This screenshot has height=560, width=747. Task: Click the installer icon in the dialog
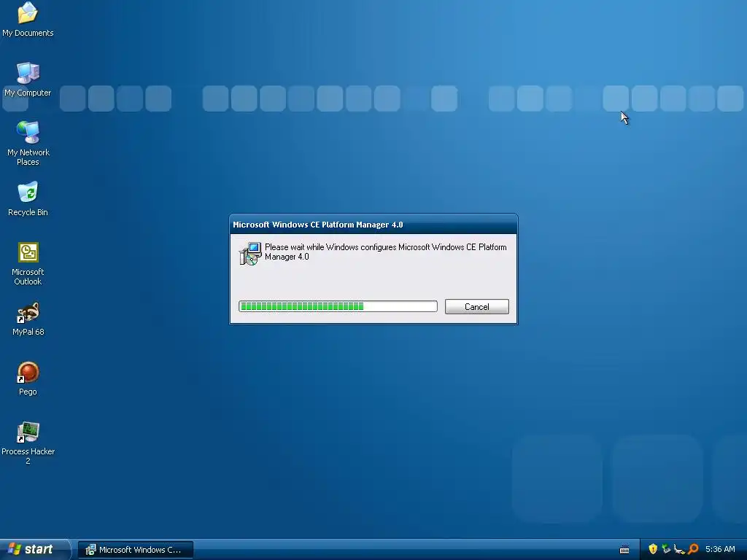click(250, 253)
